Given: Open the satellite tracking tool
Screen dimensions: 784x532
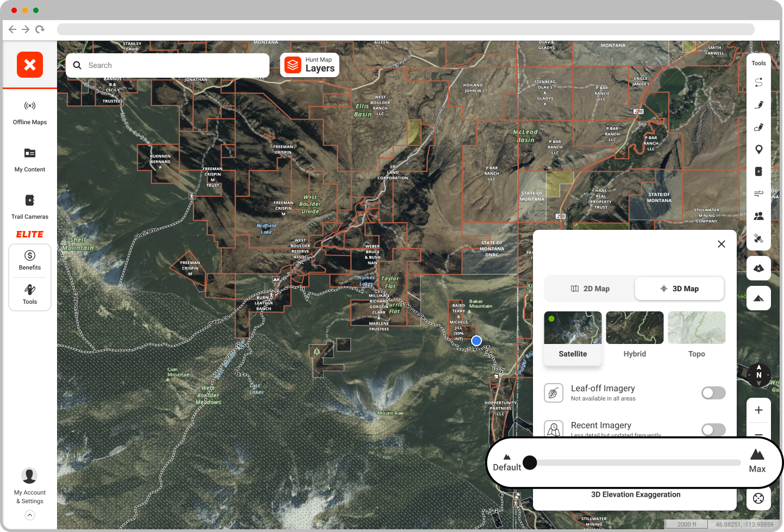Looking at the screenshot, I should [x=759, y=238].
